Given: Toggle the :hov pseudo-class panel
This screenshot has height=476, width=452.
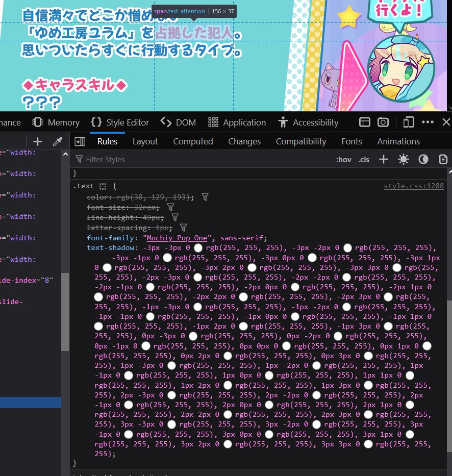Looking at the screenshot, I should pos(343,160).
